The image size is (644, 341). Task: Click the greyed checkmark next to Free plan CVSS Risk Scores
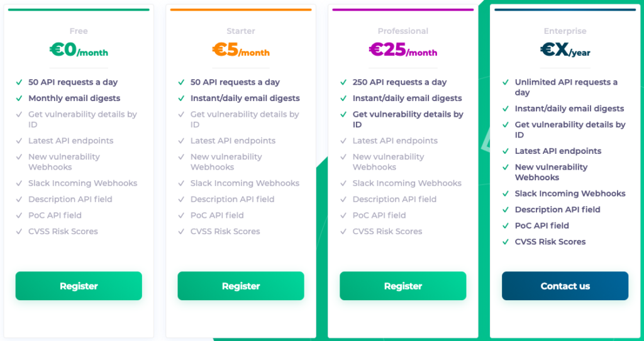tap(19, 232)
